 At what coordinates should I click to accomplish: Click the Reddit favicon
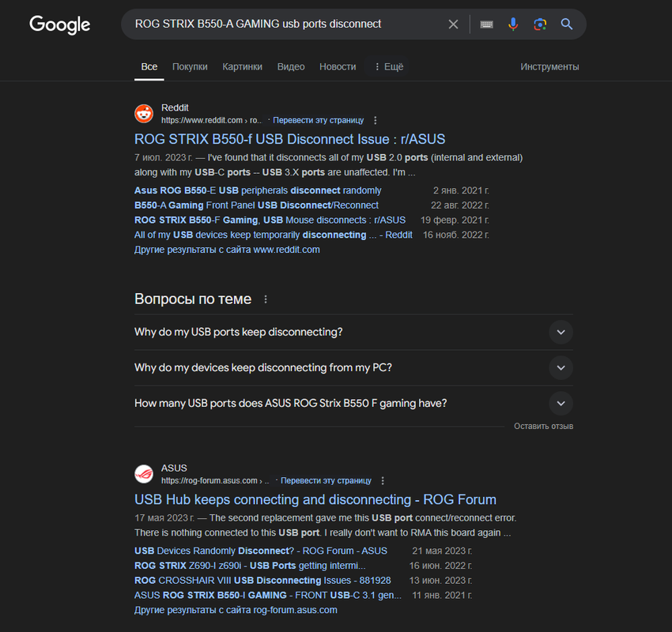click(x=144, y=114)
